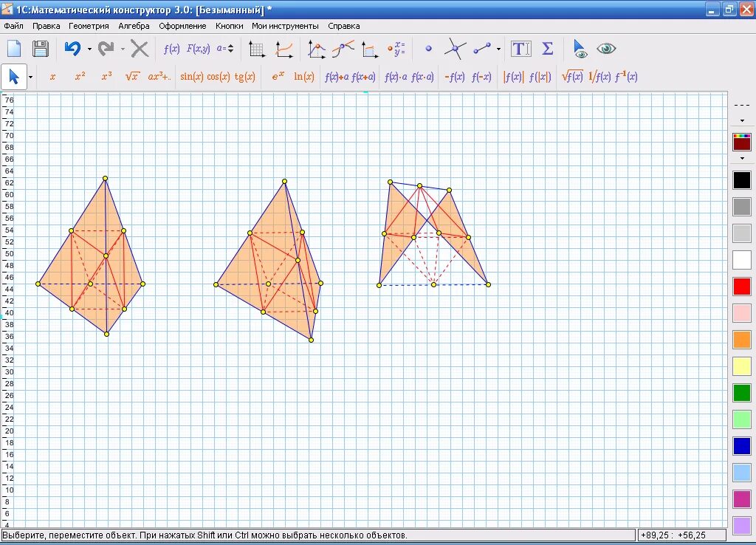Select the point on graph tool icon
Viewport: 756px width, 545px height.
pyautogui.click(x=316, y=49)
